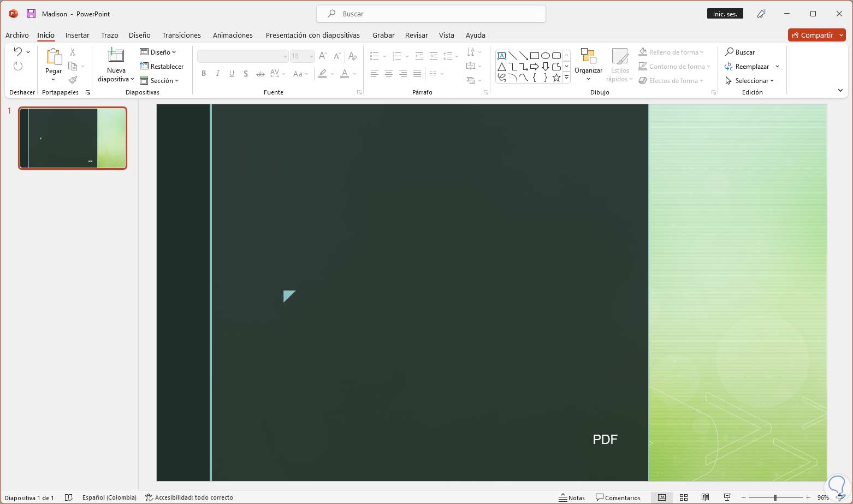Open the Archivo menu
This screenshot has height=504, width=853.
coord(17,35)
